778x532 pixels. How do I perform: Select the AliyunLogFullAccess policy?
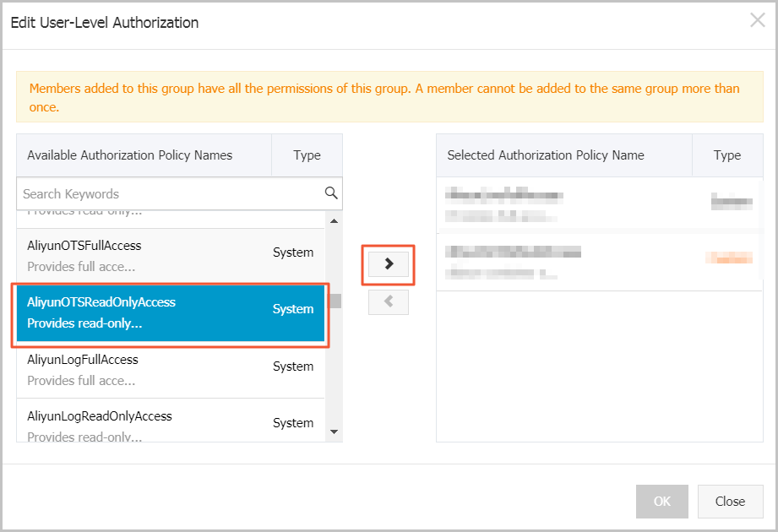coord(171,370)
